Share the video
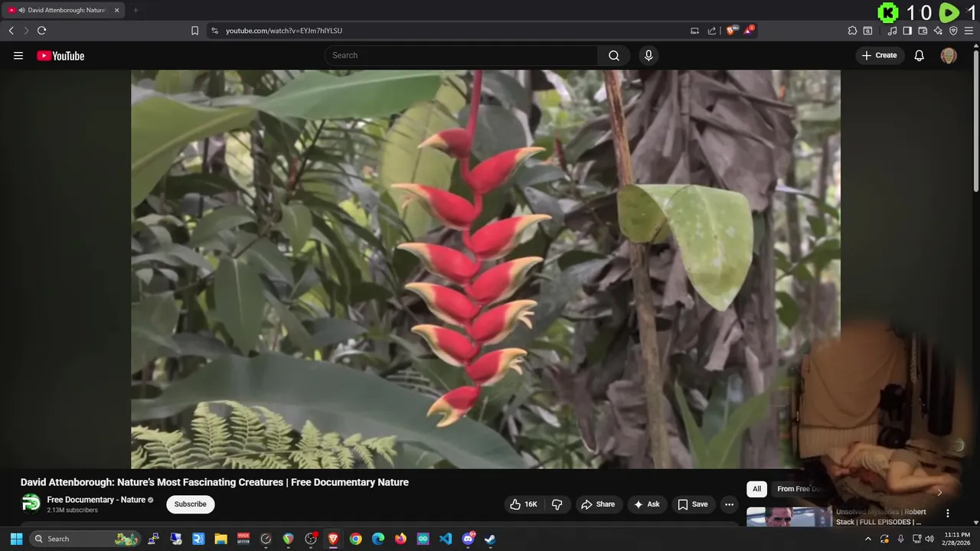The image size is (980, 551). click(x=597, y=504)
